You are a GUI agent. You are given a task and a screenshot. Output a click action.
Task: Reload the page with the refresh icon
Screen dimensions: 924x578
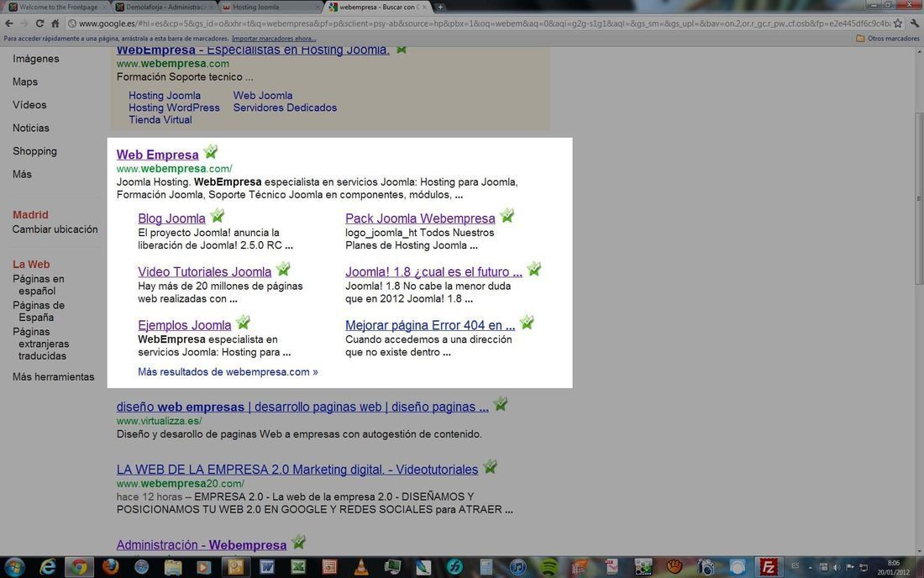[39, 24]
